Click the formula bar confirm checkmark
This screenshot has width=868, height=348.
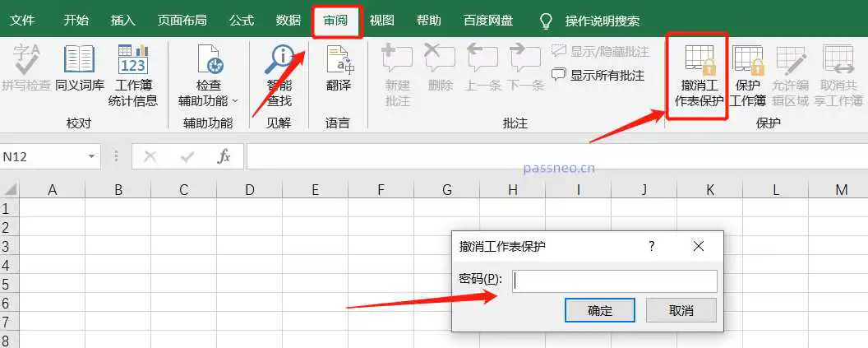187,157
